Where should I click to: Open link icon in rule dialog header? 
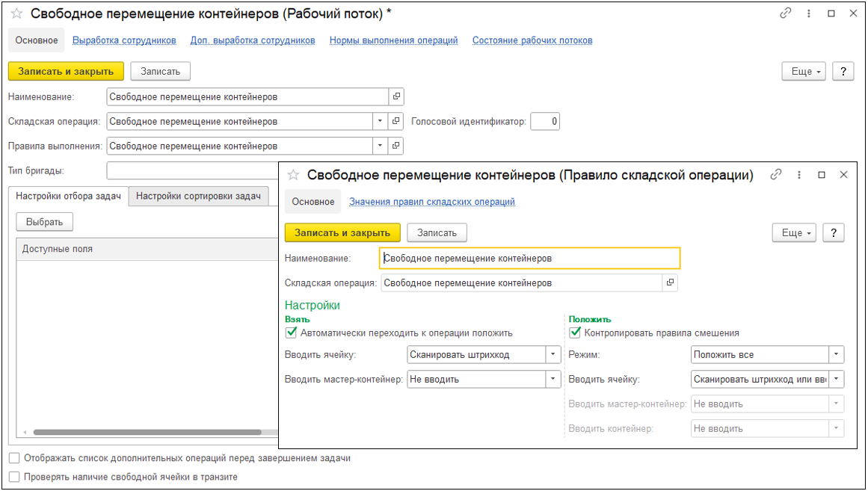pos(775,175)
